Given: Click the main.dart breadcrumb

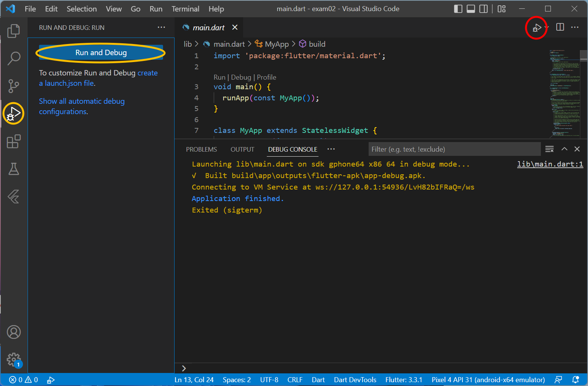Looking at the screenshot, I should (x=229, y=44).
